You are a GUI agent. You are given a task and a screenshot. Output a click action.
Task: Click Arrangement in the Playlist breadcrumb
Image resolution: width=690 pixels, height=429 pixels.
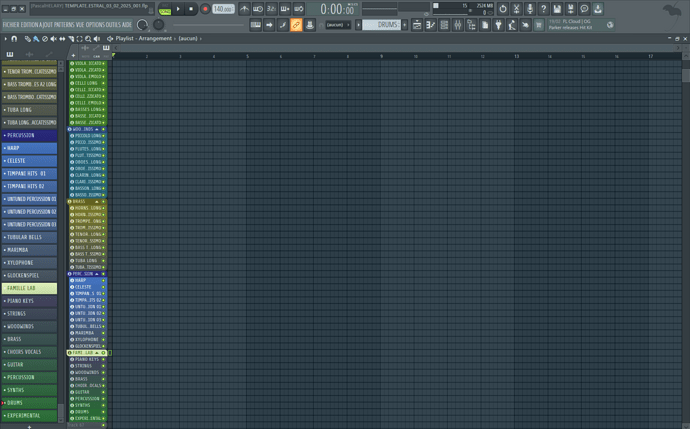pos(155,39)
